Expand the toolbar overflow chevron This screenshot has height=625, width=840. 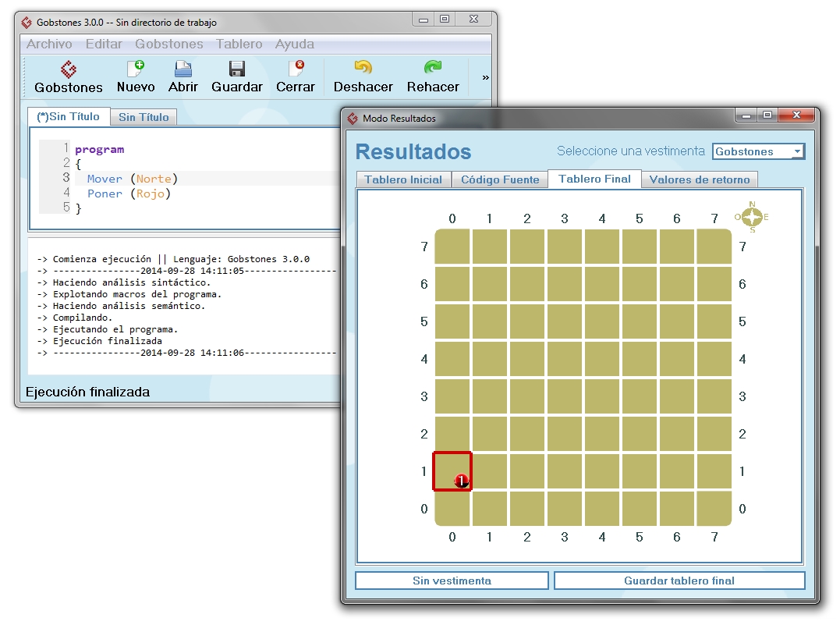click(486, 77)
